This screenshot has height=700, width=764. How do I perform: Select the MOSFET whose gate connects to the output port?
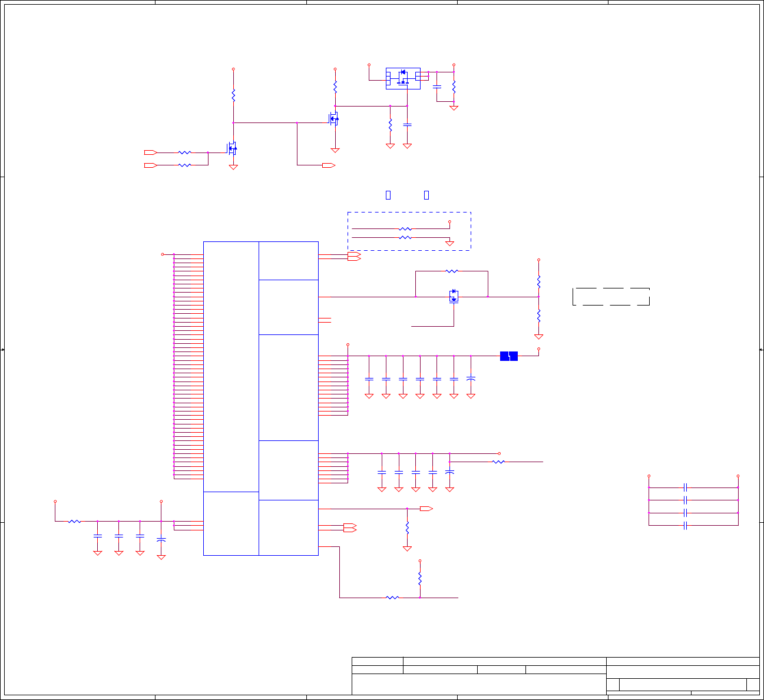333,120
